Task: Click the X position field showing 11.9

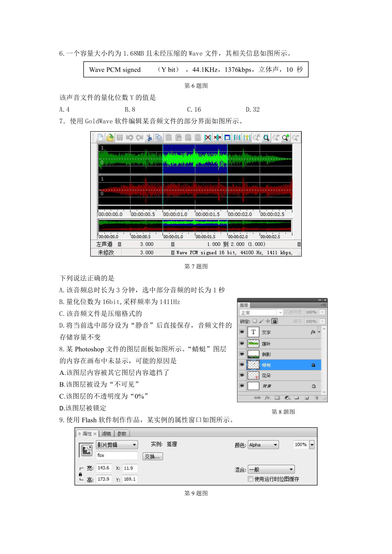Action: click(x=130, y=468)
